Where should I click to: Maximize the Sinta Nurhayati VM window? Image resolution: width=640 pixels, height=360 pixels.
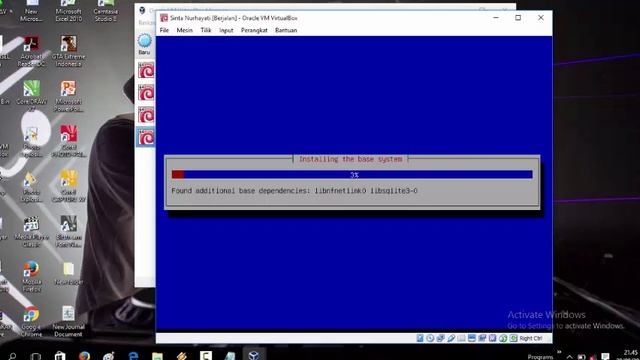pos(518,18)
